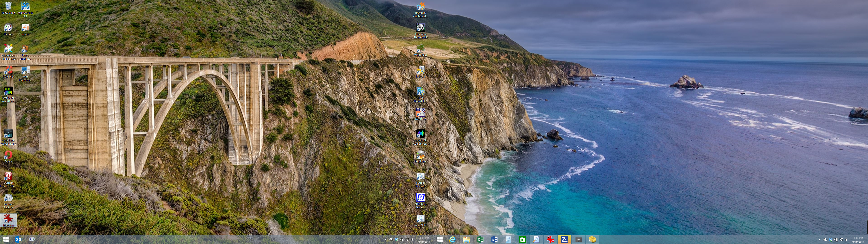Open Excel from the taskbar
This screenshot has width=868, height=244.
[x=480, y=239]
